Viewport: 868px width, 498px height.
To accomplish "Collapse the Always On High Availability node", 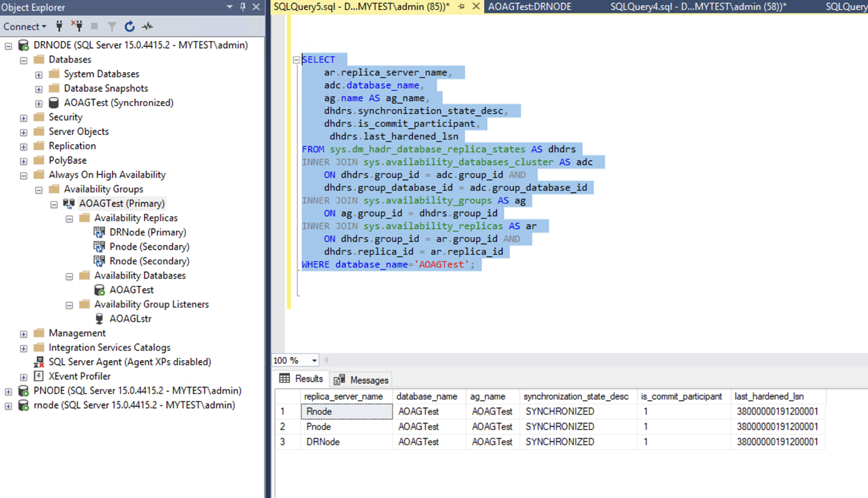I will pyautogui.click(x=23, y=175).
